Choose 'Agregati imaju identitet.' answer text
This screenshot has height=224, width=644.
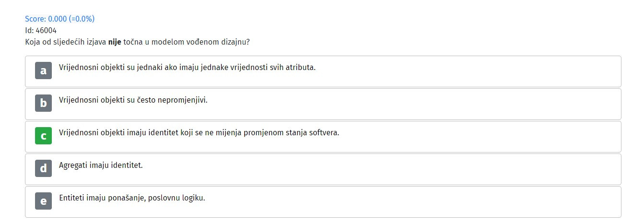point(101,165)
